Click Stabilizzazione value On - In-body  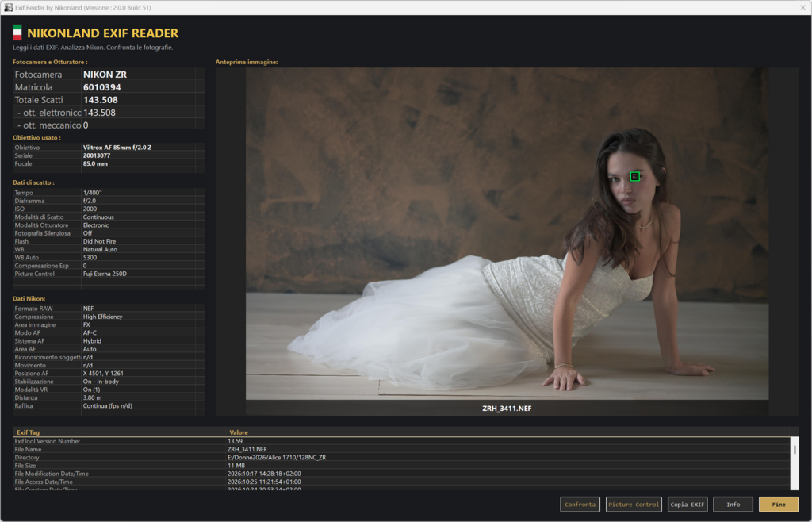pos(101,382)
